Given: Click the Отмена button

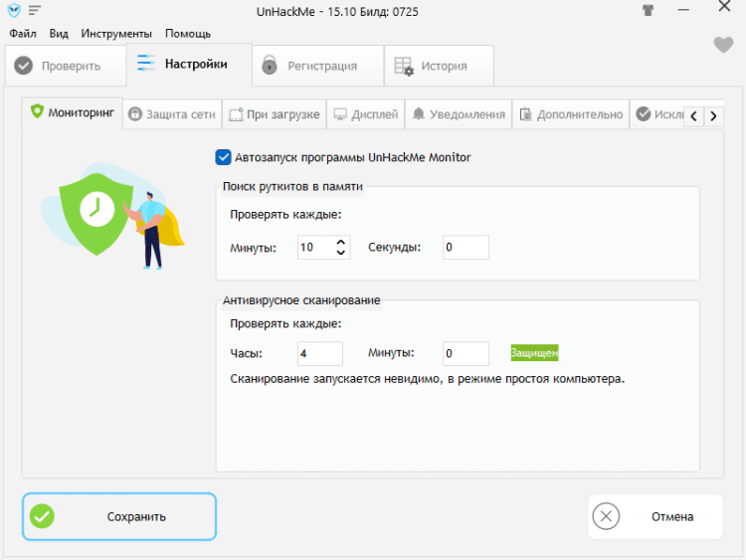Looking at the screenshot, I should click(x=655, y=516).
